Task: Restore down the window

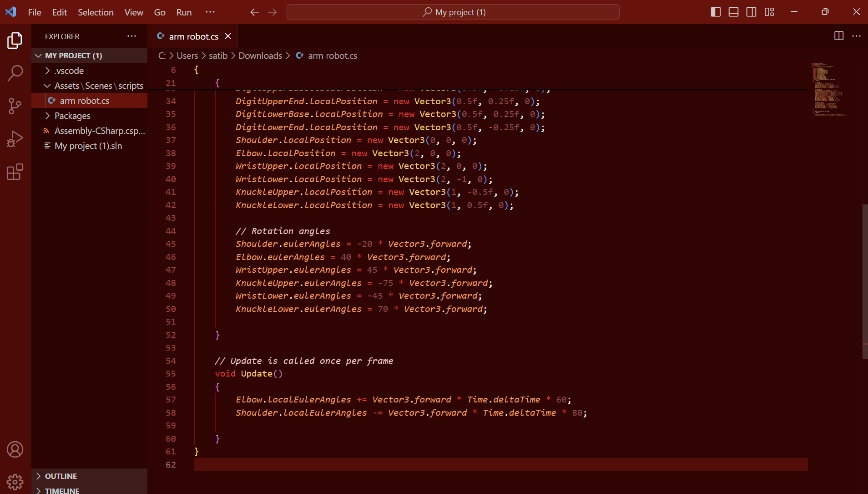Action: click(825, 12)
